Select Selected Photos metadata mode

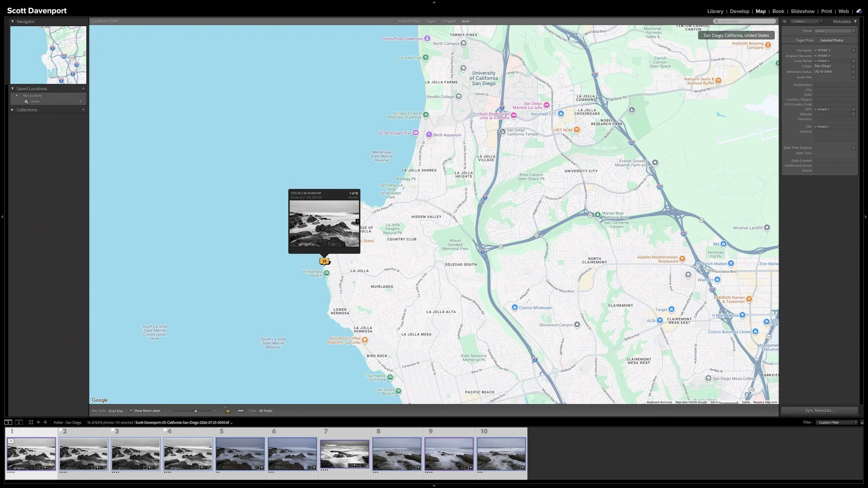(832, 40)
